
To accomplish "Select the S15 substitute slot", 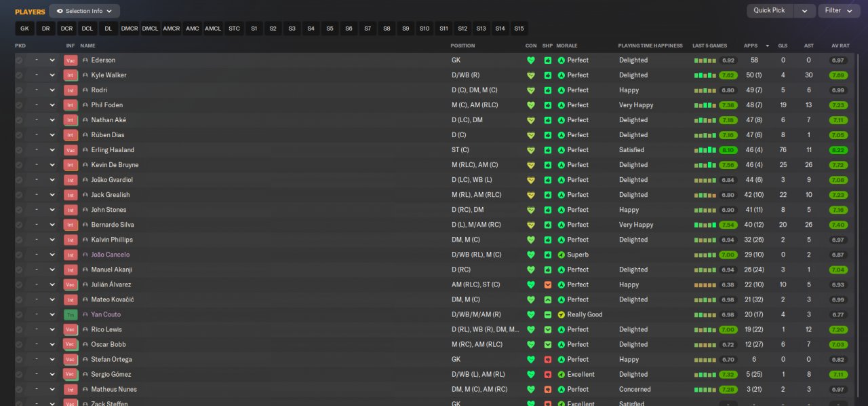I will [519, 29].
